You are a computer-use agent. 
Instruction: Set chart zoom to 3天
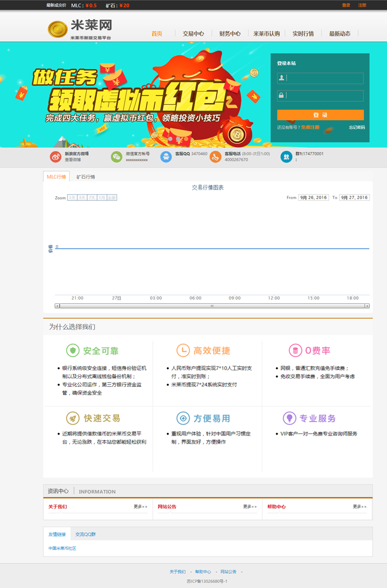[82, 198]
